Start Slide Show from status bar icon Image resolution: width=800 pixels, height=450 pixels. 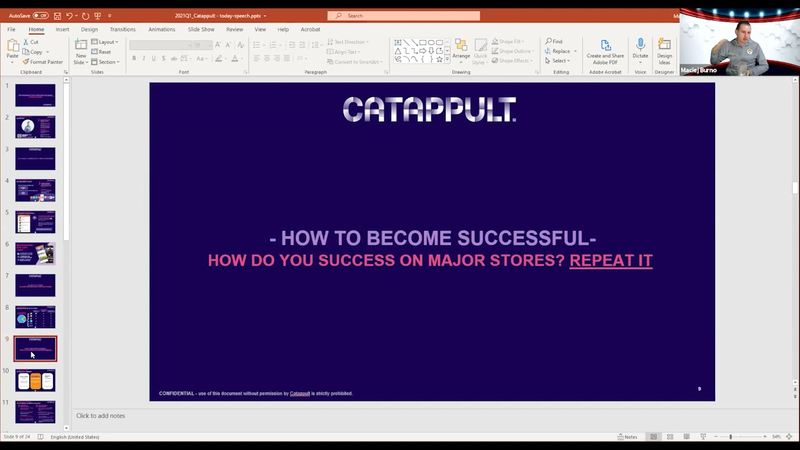[x=703, y=437]
